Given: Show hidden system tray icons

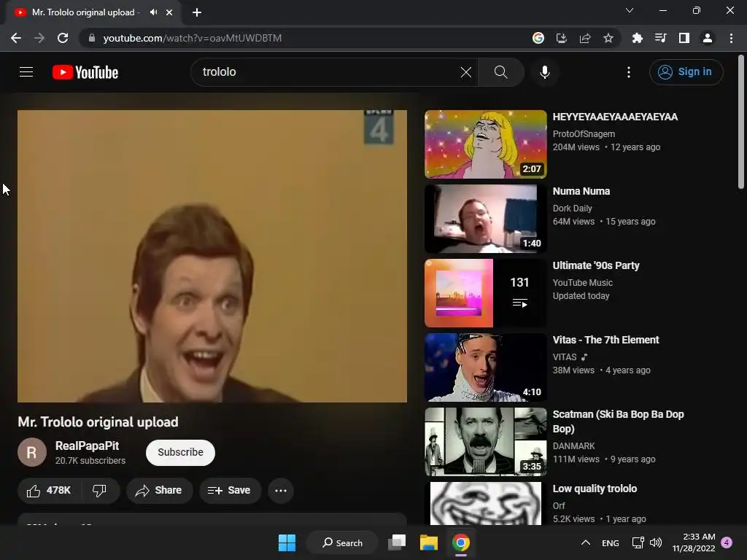Looking at the screenshot, I should tap(586, 542).
